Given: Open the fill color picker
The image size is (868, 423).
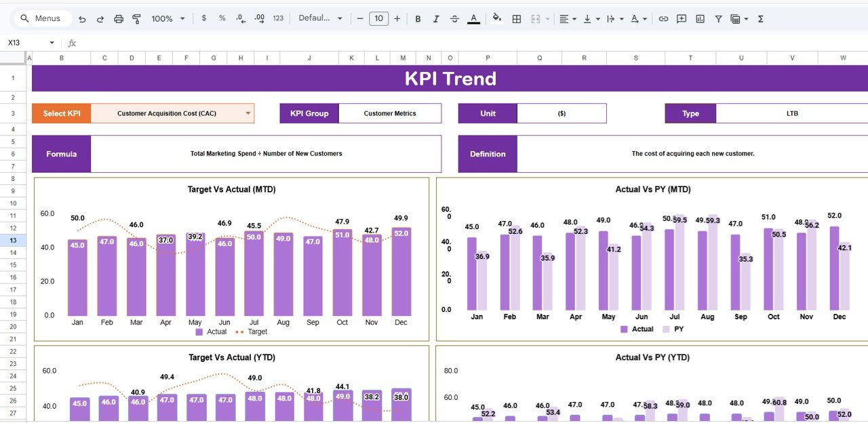Looking at the screenshot, I should 497,19.
